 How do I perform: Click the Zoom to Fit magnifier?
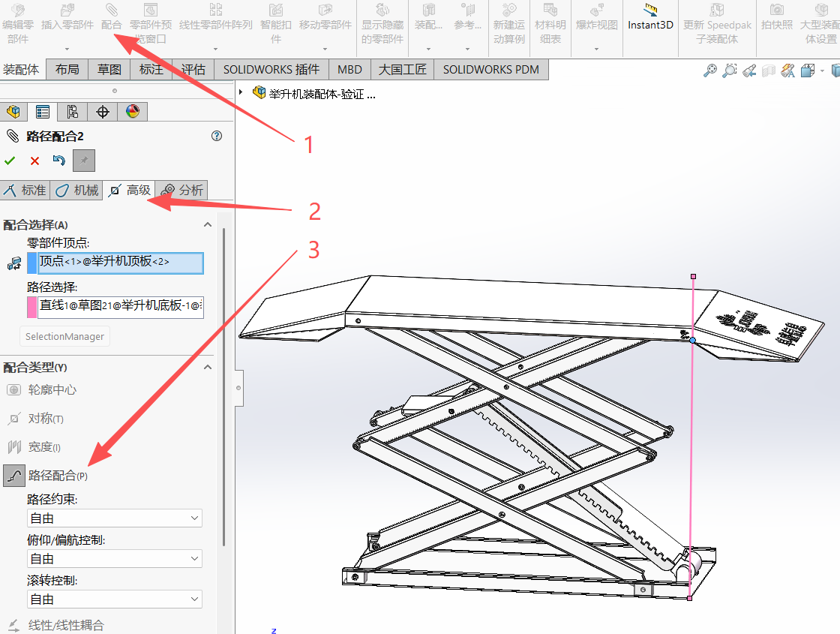[x=709, y=71]
